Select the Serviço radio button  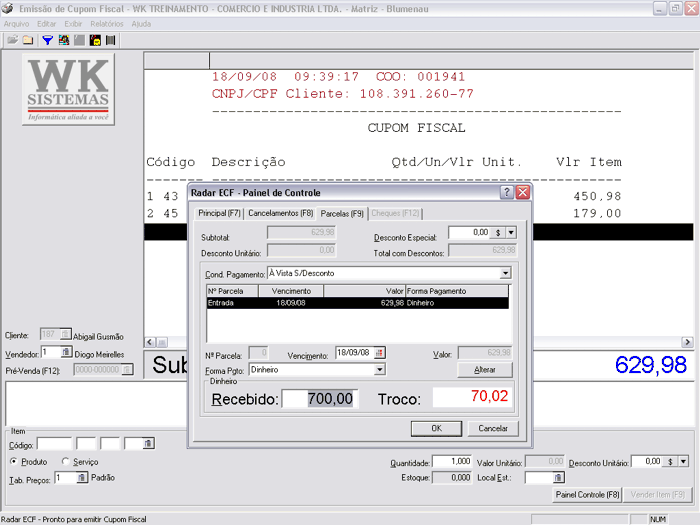65,462
